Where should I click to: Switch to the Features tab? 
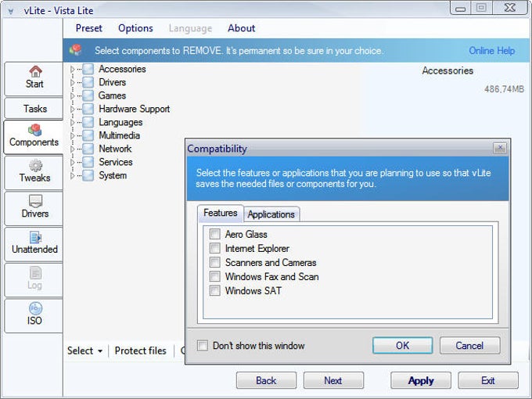click(221, 213)
